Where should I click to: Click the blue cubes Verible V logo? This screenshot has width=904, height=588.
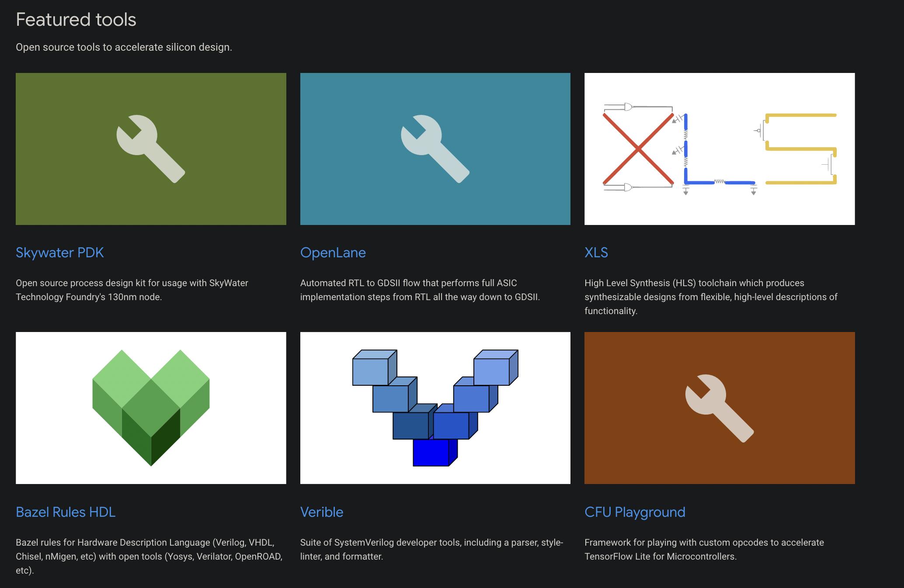pos(435,408)
